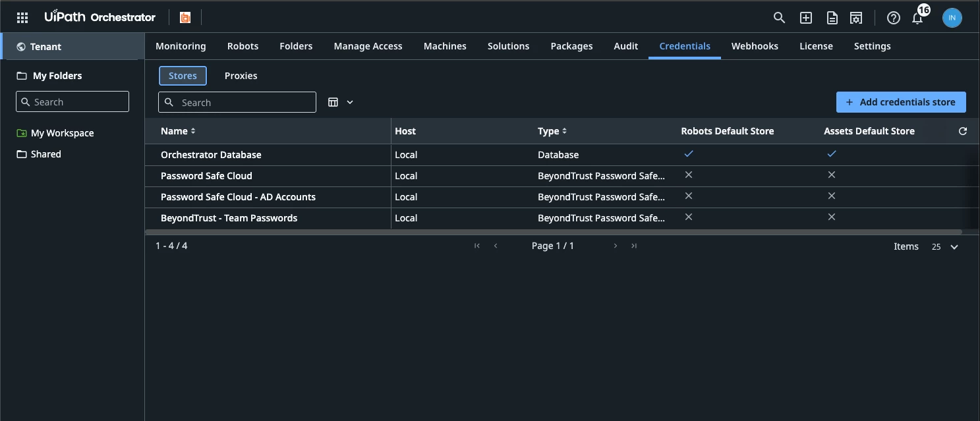Image resolution: width=980 pixels, height=421 pixels.
Task: Open the document page icon in header
Action: tap(832, 18)
